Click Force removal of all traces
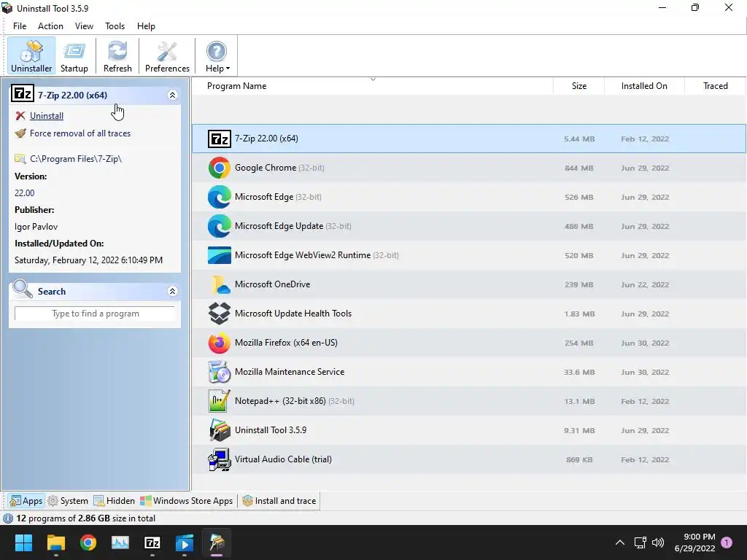The height and width of the screenshot is (560, 747). 80,133
